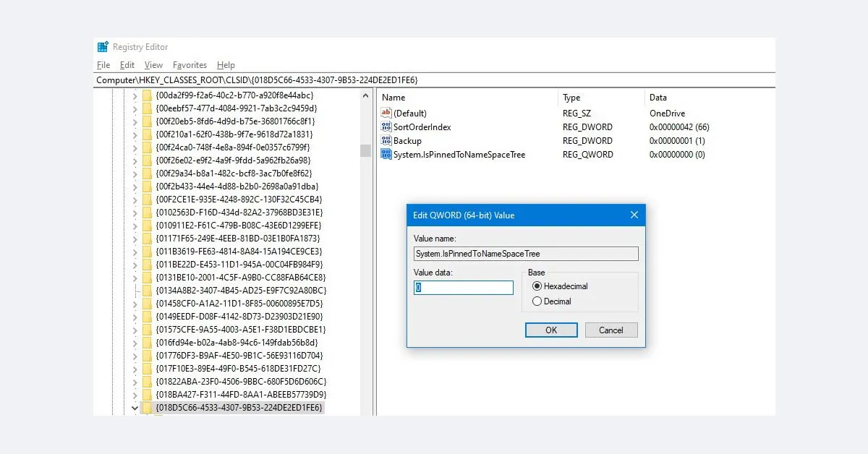This screenshot has width=868, height=454.
Task: Click folder icon of {011B3619-FE63-4814-8A84-15A194CE9CE3}
Action: tap(147, 252)
